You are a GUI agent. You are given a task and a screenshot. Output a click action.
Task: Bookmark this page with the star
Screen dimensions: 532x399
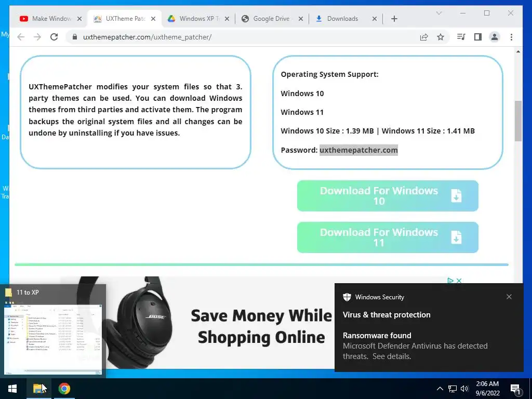(x=441, y=37)
